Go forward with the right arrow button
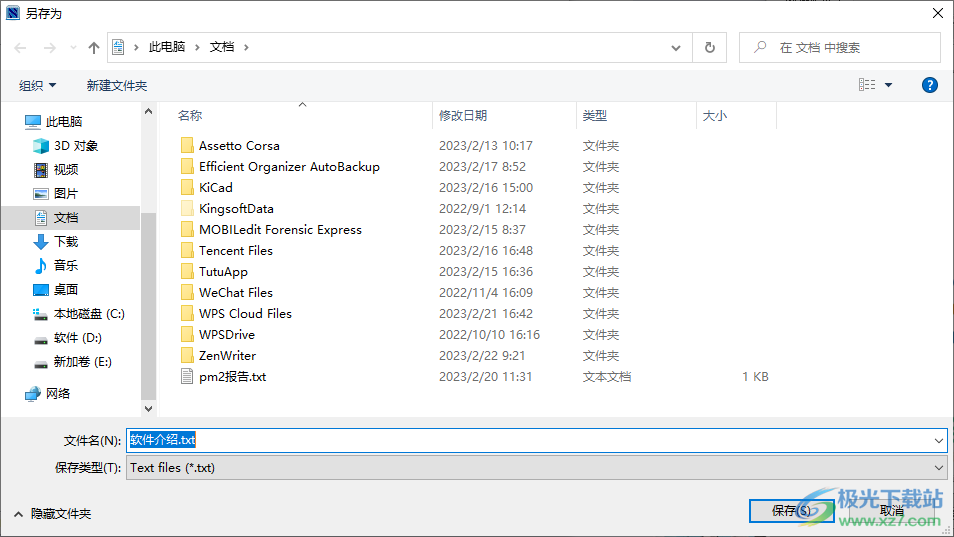The height and width of the screenshot is (537, 954). [x=49, y=47]
